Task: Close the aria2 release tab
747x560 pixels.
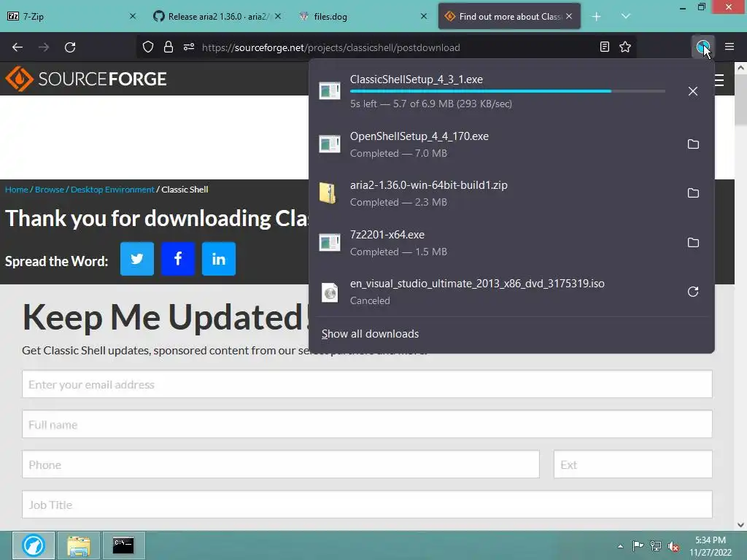Action: (278, 16)
